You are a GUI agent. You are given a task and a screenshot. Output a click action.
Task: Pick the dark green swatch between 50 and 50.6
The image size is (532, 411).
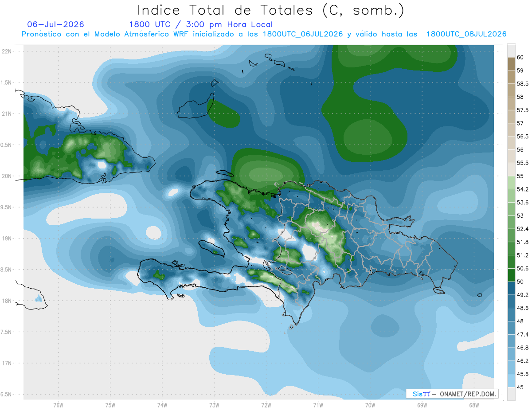click(x=511, y=275)
